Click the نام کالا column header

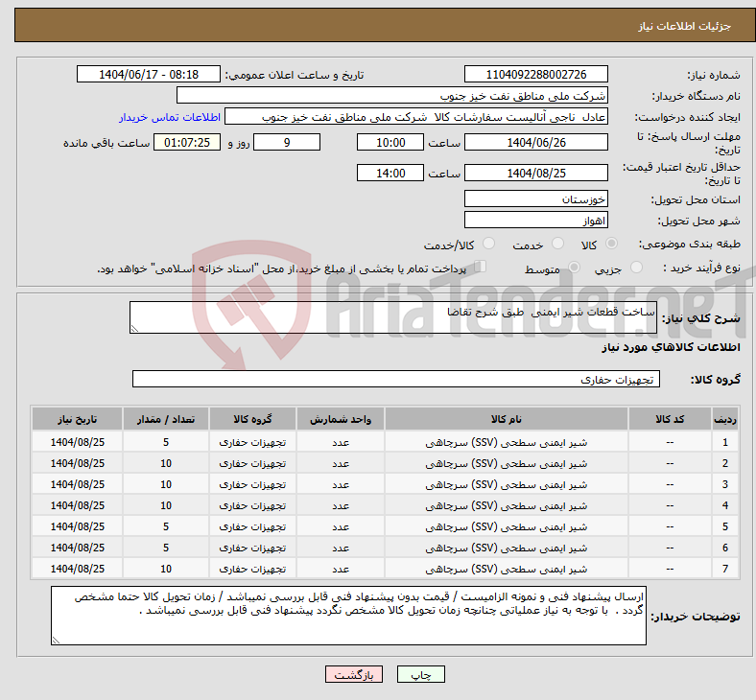pyautogui.click(x=507, y=419)
